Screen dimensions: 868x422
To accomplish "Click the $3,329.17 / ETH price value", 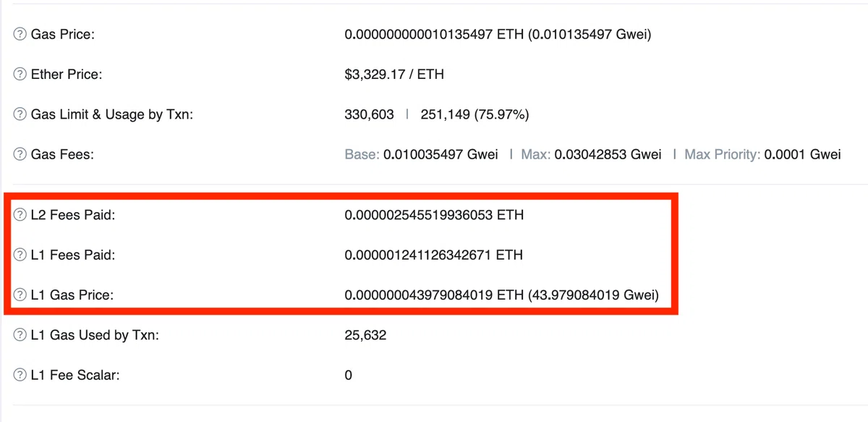I will (x=394, y=75).
